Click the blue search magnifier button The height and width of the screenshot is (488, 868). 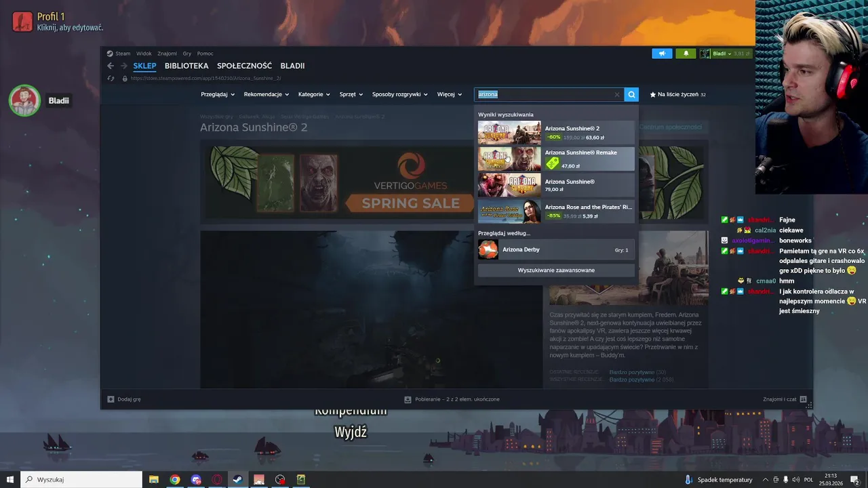631,94
